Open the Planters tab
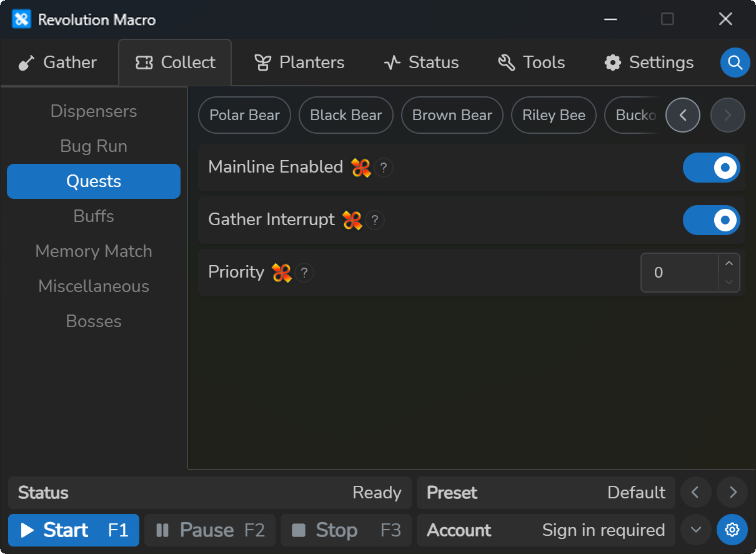Image resolution: width=756 pixels, height=554 pixels. pyautogui.click(x=299, y=63)
